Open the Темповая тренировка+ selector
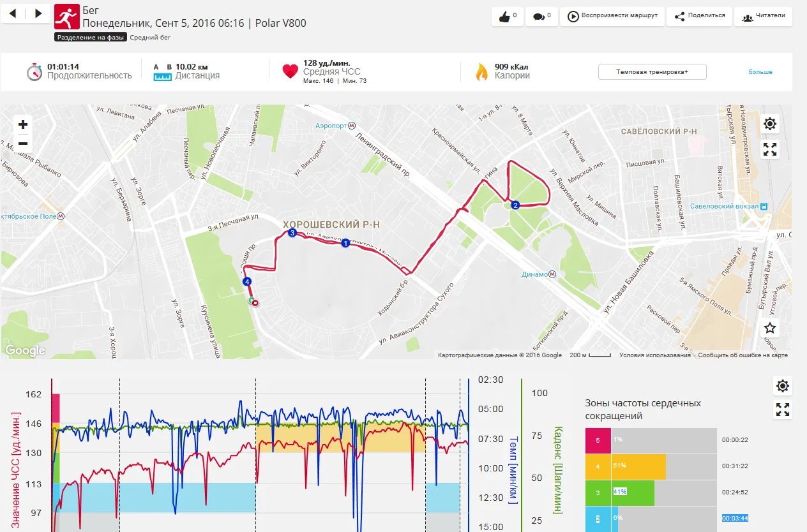Image resolution: width=807 pixels, height=532 pixels. [x=652, y=72]
